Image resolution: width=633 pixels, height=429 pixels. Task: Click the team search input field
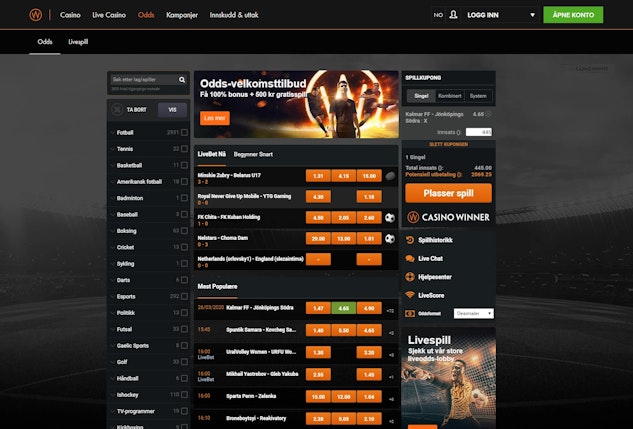144,80
